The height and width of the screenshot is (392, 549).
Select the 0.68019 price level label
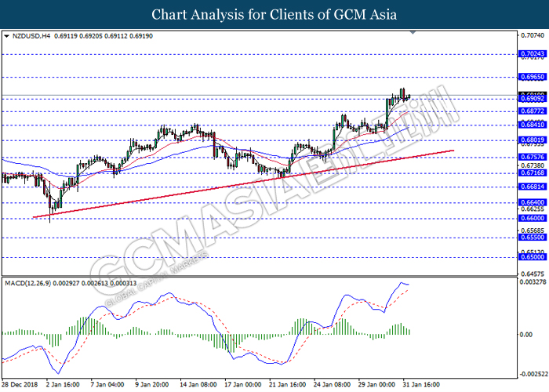533,140
